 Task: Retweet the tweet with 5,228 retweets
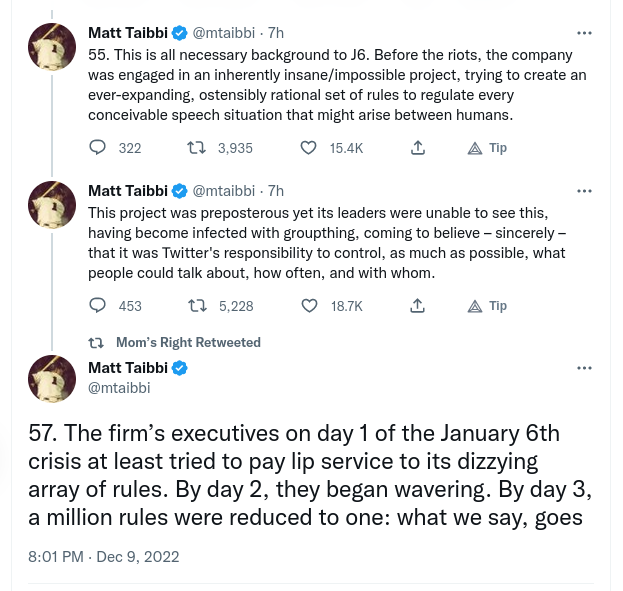[x=198, y=306]
